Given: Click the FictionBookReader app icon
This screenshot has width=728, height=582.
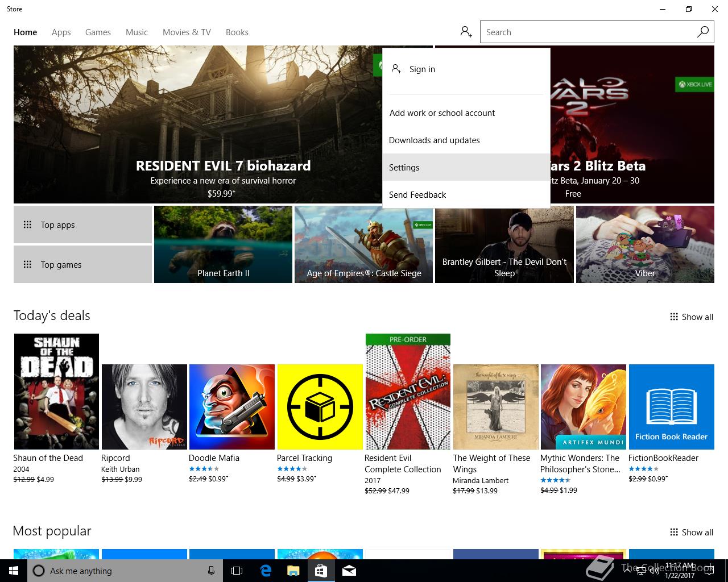Looking at the screenshot, I should [672, 407].
